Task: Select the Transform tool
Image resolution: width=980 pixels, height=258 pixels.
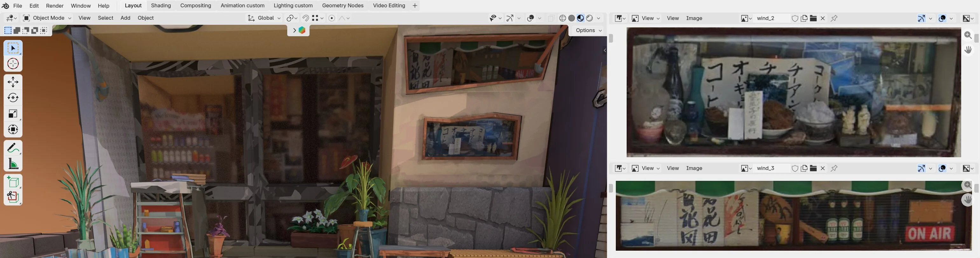Action: 13,130
